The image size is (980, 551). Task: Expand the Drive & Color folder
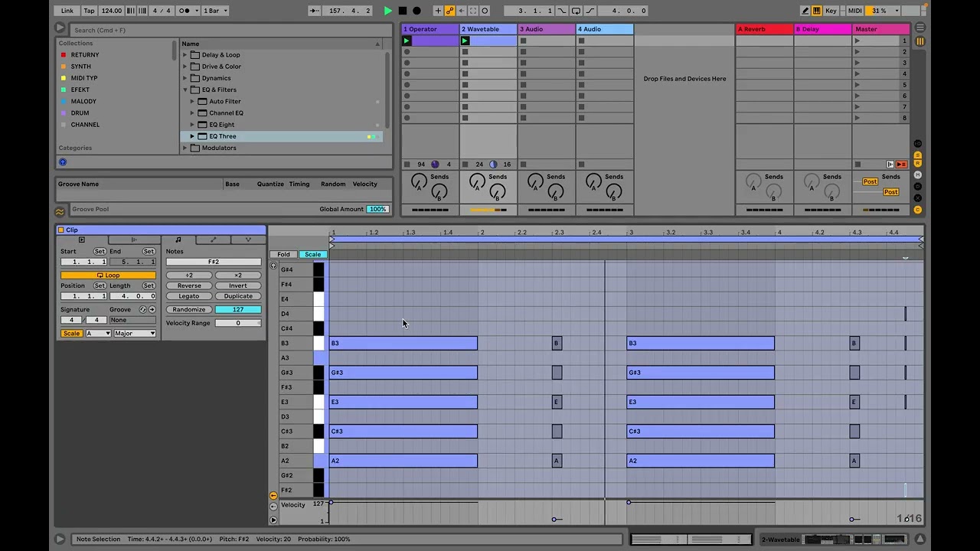[185, 67]
